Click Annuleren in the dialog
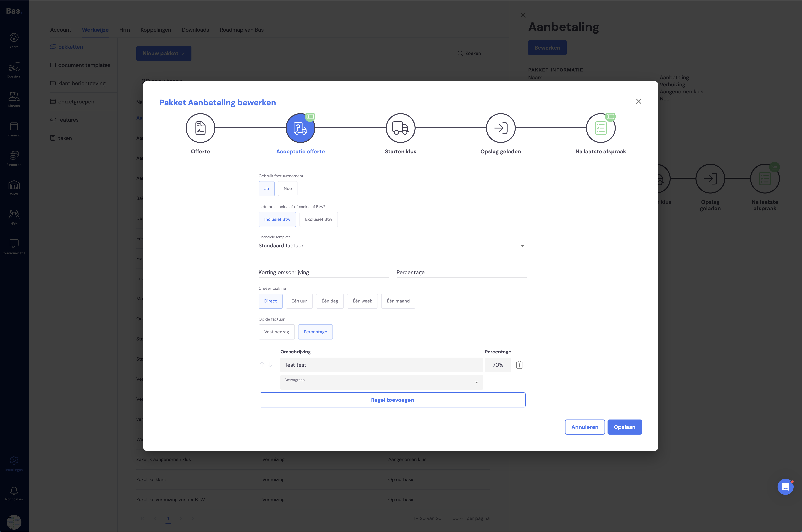This screenshot has width=802, height=532. coord(585,427)
